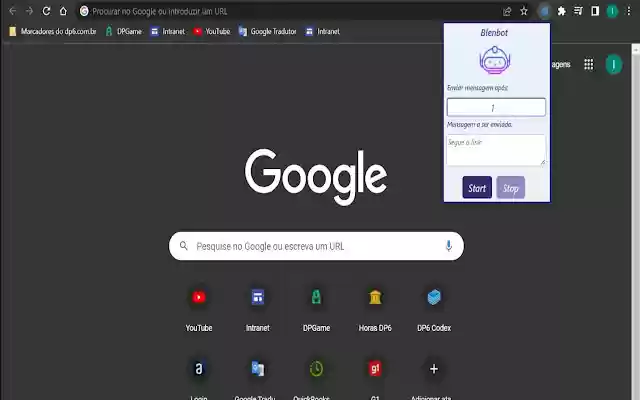The image size is (640, 400).
Task: Open the last Intranet bookmark
Action: pos(322,31)
